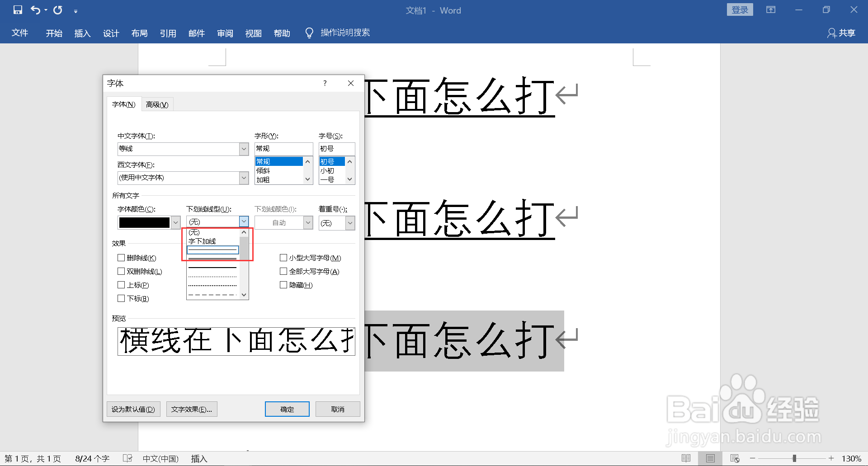Switch to the 高级 tab in Font dialog

[x=157, y=104]
